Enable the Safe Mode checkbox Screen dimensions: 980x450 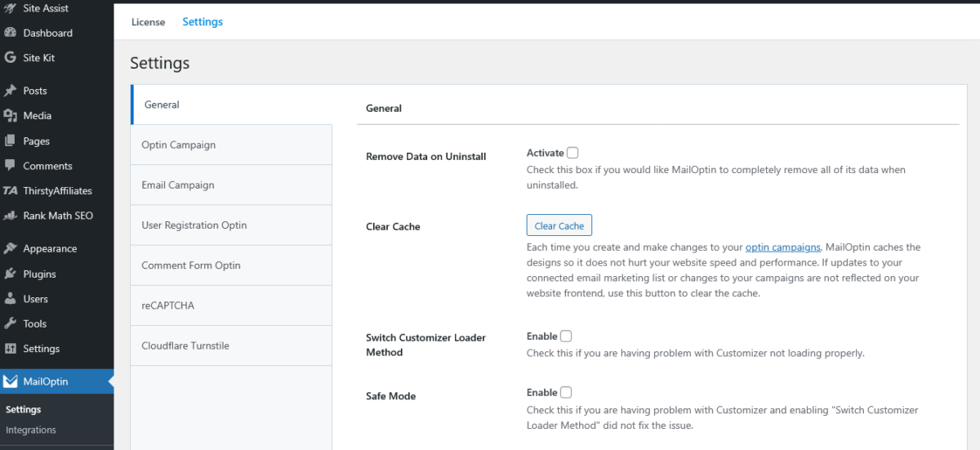[x=566, y=392]
